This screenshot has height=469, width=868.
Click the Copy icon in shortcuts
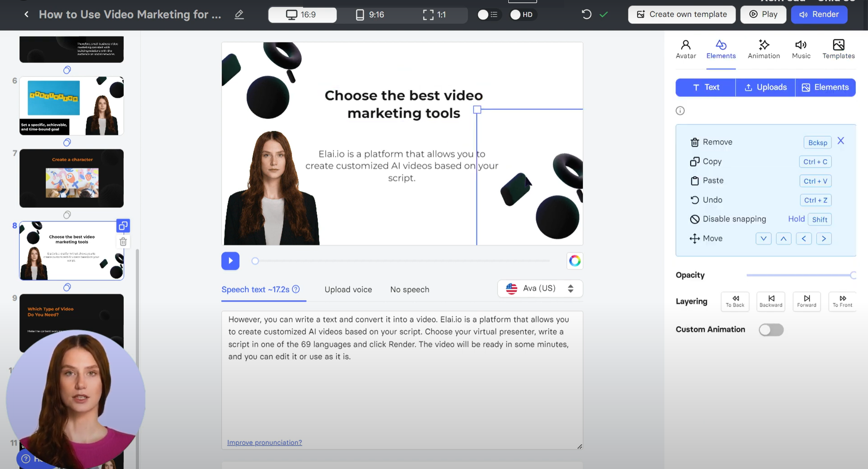(694, 161)
